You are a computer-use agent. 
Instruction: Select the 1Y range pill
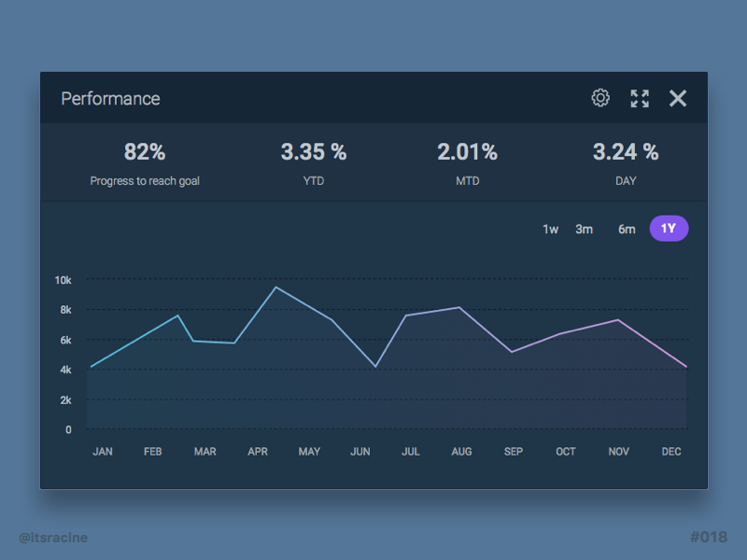tap(669, 229)
